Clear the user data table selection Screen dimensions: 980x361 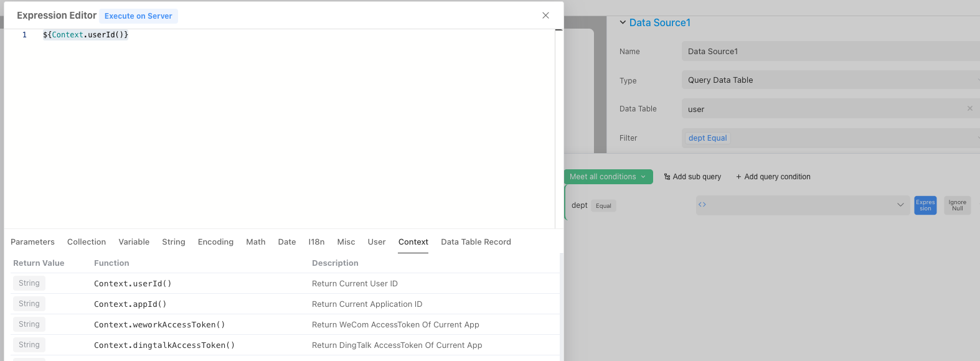969,109
